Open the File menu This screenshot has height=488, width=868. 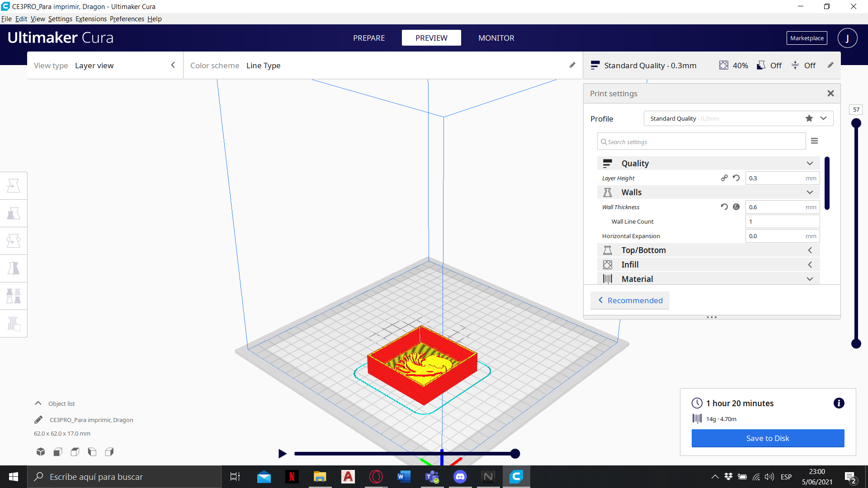tap(6, 19)
